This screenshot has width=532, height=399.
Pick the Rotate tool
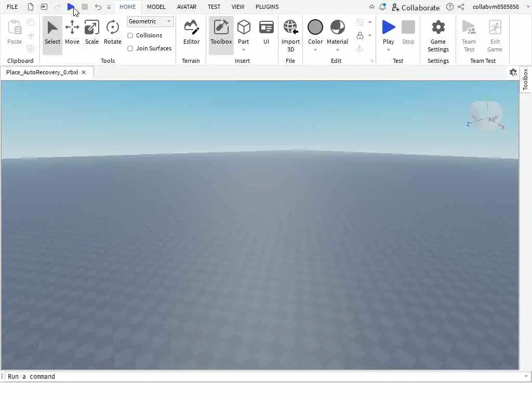(x=112, y=33)
